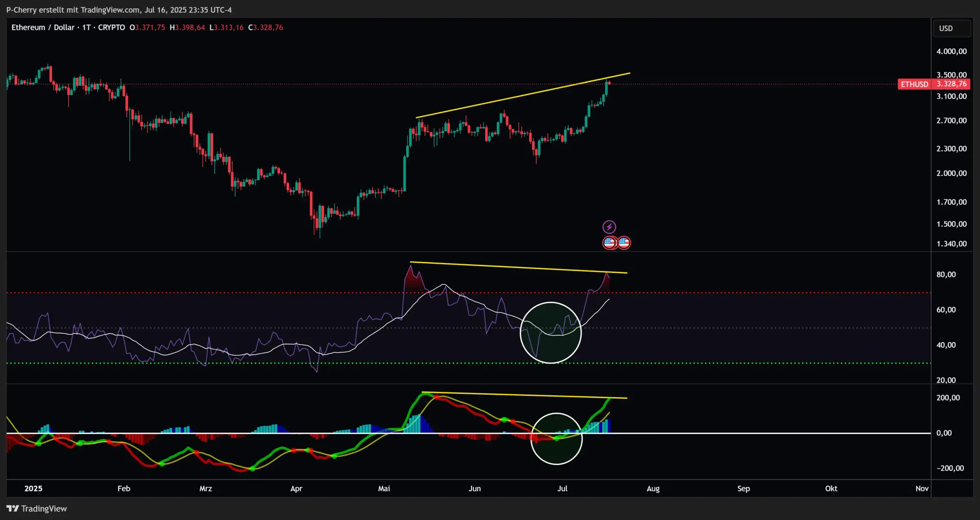Screen dimensions: 980x520
Task: Click the 2.700,00 price axis label
Action: coord(952,121)
